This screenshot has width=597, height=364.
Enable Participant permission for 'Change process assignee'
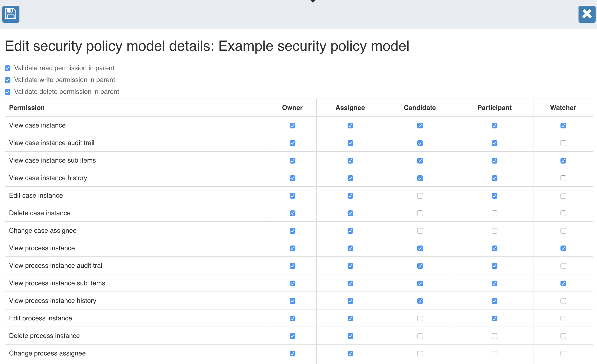494,353
